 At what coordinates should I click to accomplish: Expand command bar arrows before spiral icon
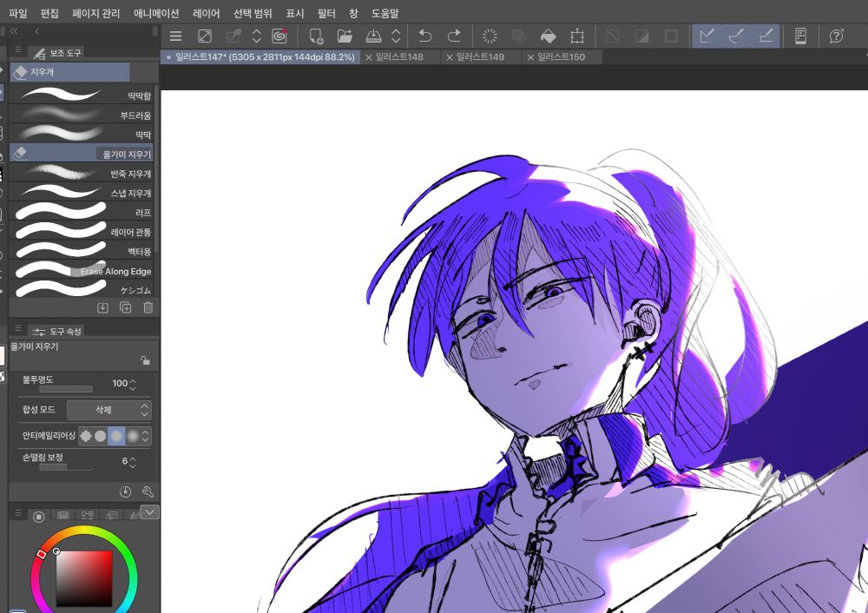tap(256, 36)
